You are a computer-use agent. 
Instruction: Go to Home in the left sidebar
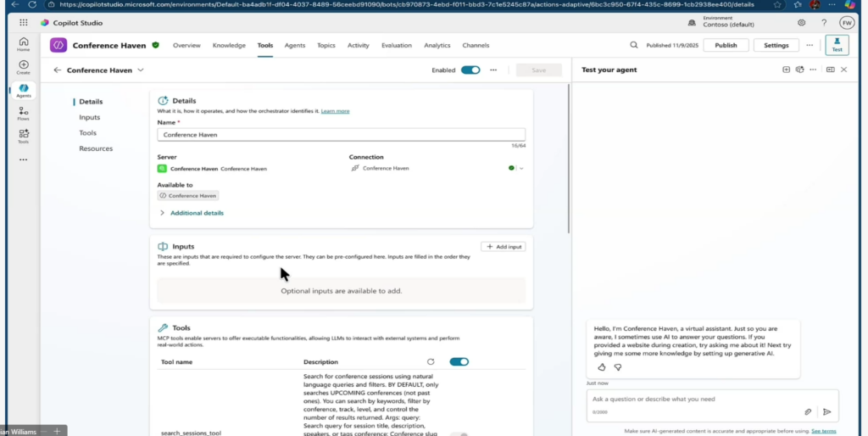click(x=23, y=44)
